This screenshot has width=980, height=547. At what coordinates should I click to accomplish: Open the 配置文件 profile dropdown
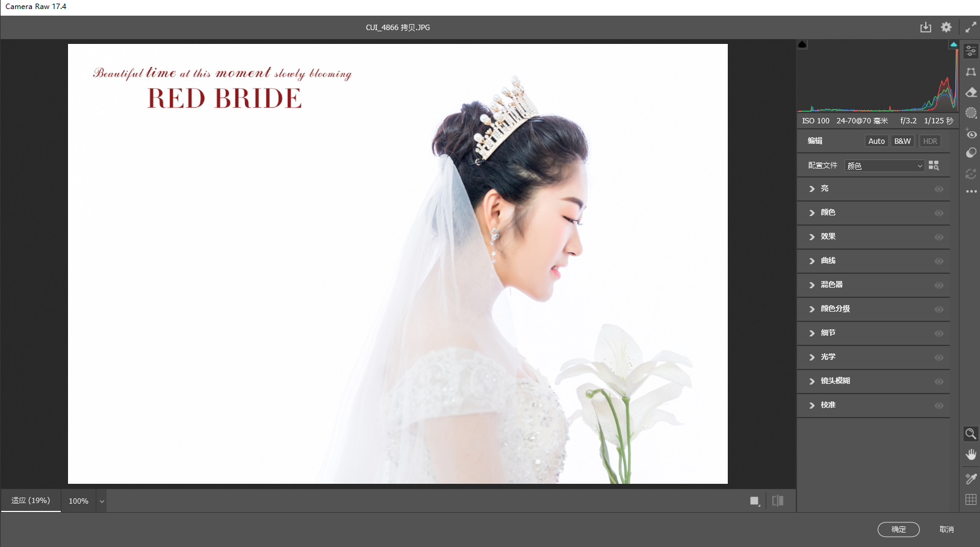tap(884, 166)
